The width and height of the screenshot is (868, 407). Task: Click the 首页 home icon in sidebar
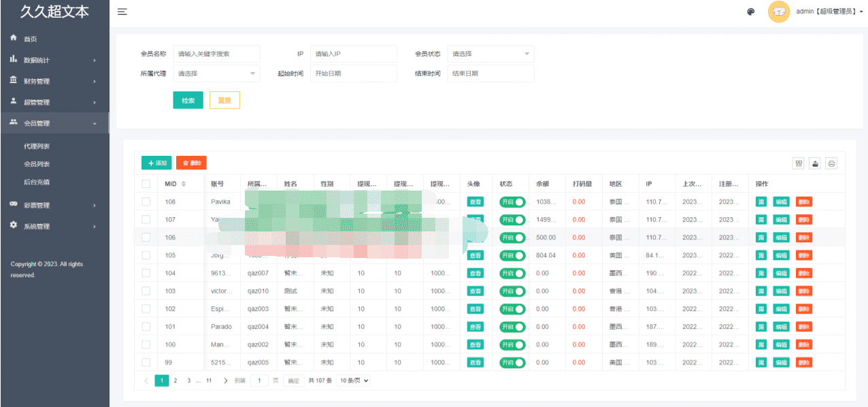click(x=14, y=38)
